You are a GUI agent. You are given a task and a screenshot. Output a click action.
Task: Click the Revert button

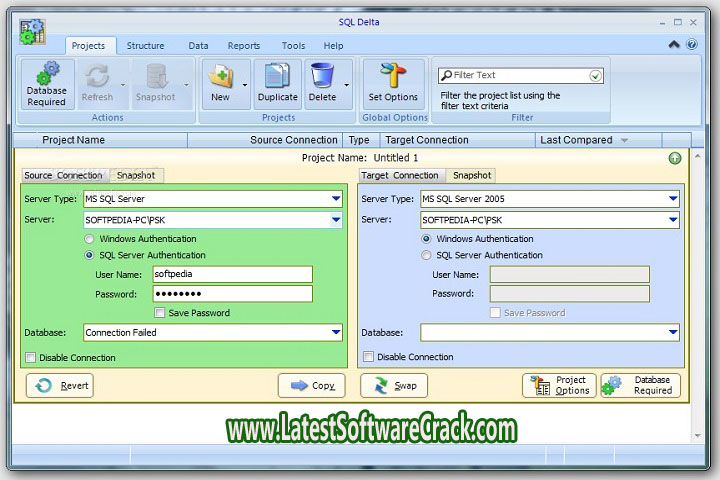[x=60, y=386]
